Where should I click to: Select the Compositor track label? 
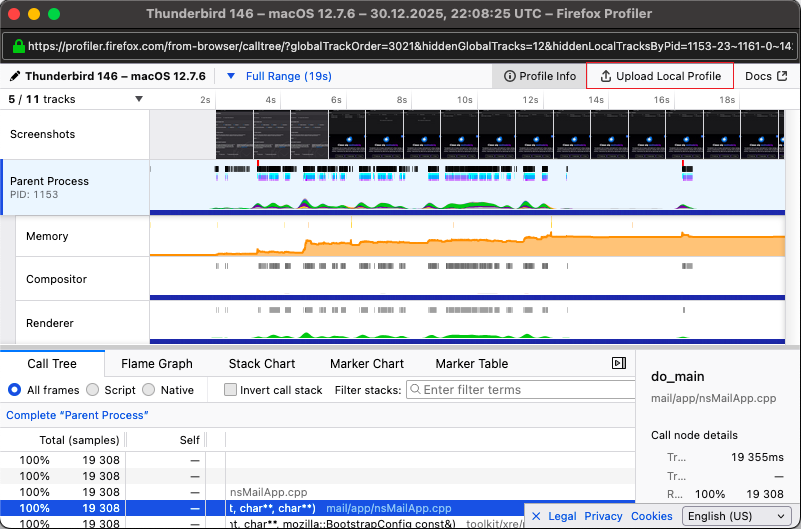point(56,279)
